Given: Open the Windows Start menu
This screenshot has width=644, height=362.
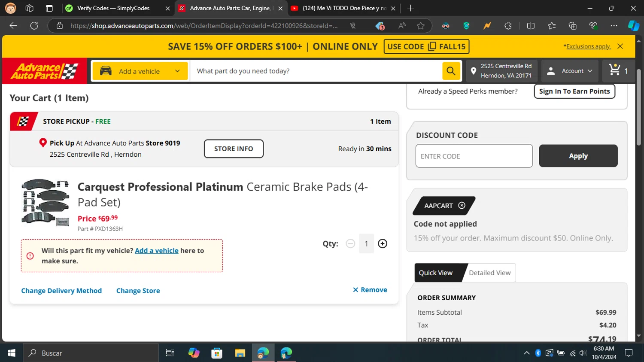Looking at the screenshot, I should coord(12,353).
